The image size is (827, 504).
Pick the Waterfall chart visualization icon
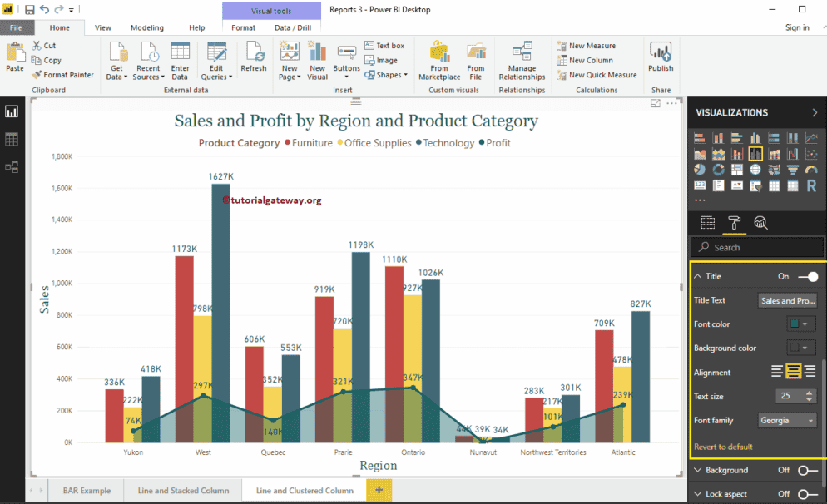tap(793, 154)
